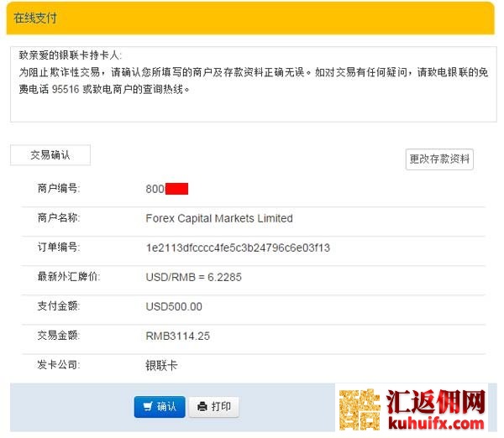Click the transaction amount RMB3114.25
This screenshot has width=504, height=438.
coord(177,336)
